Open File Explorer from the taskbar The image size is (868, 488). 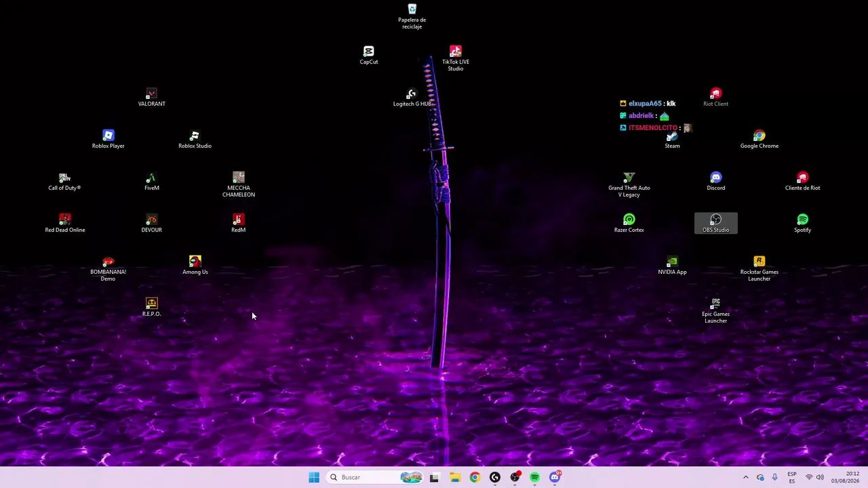(x=454, y=477)
